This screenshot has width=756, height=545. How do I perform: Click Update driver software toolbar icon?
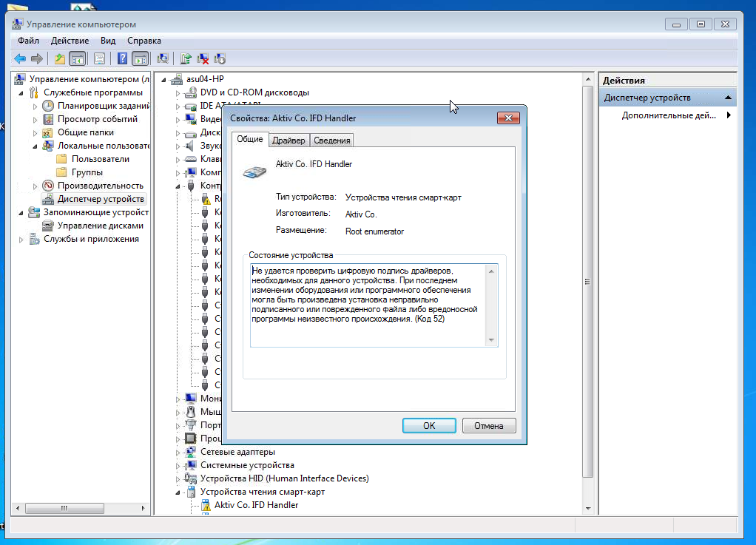[x=186, y=58]
